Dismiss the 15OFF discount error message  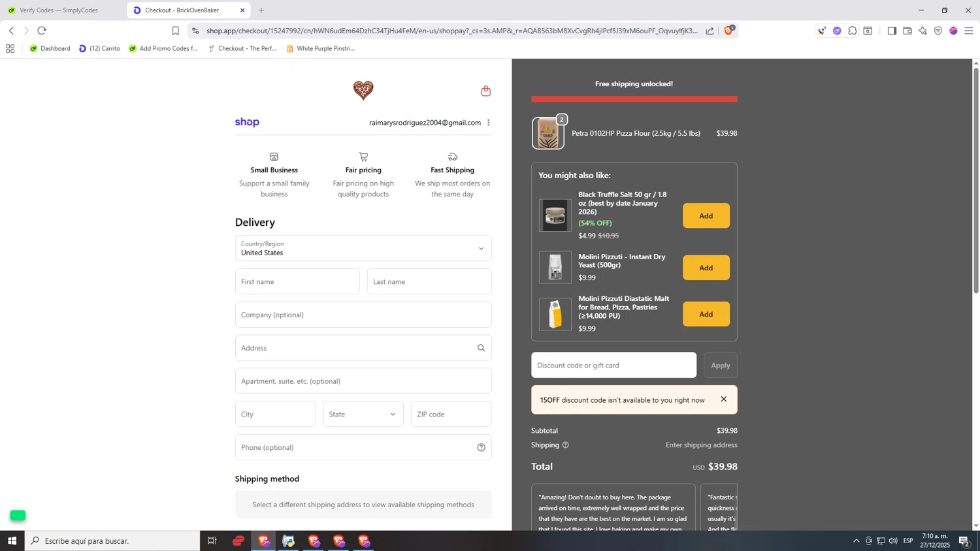coord(723,399)
